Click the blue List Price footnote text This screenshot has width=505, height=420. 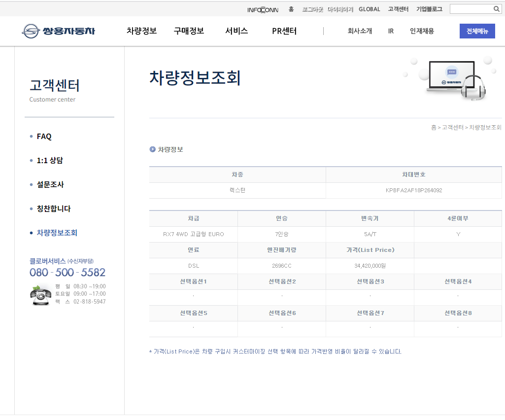(x=275, y=351)
